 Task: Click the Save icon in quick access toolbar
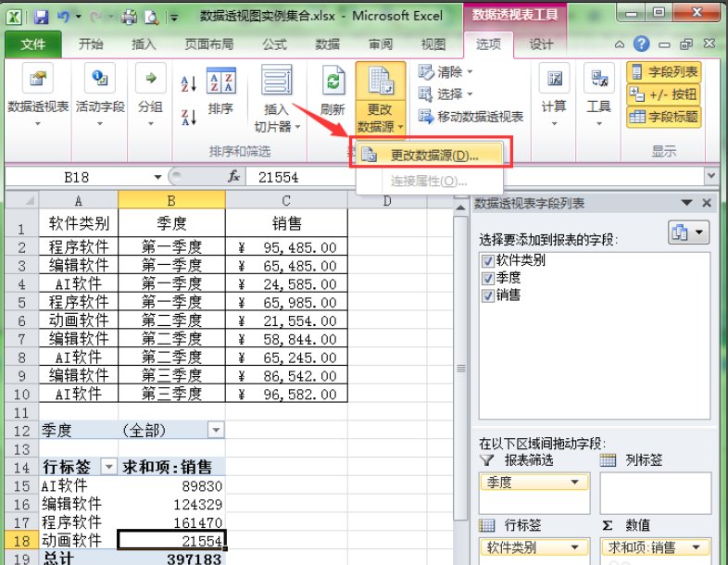(42, 18)
